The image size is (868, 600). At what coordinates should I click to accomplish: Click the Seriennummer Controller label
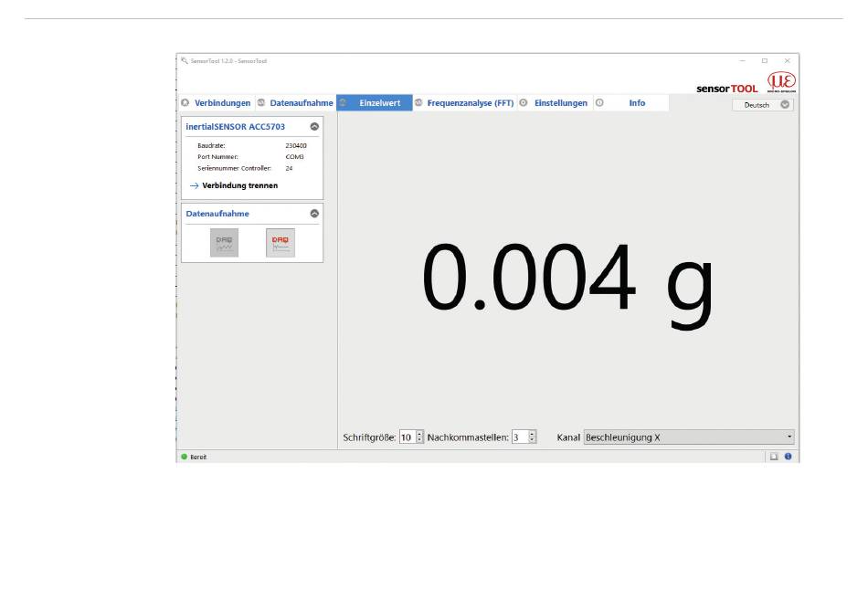tap(234, 168)
